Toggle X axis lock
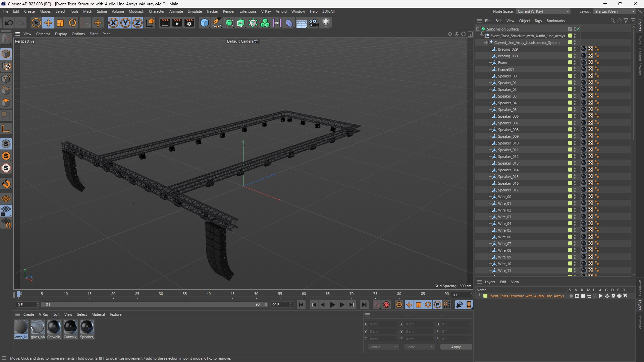 click(x=113, y=23)
